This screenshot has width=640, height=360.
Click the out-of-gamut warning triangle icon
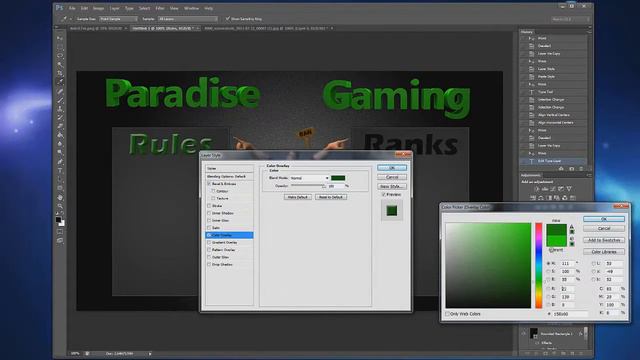(x=571, y=227)
